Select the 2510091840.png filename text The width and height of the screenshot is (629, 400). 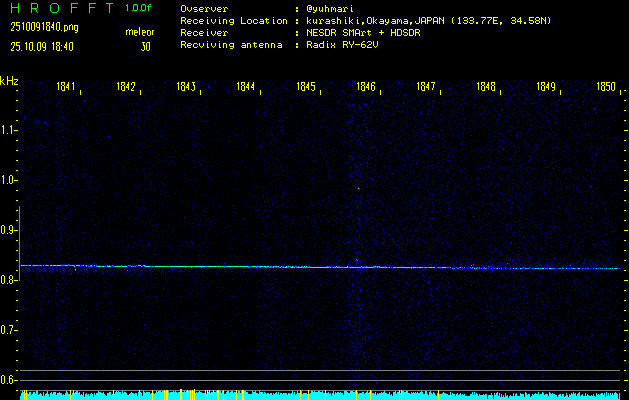click(x=45, y=27)
